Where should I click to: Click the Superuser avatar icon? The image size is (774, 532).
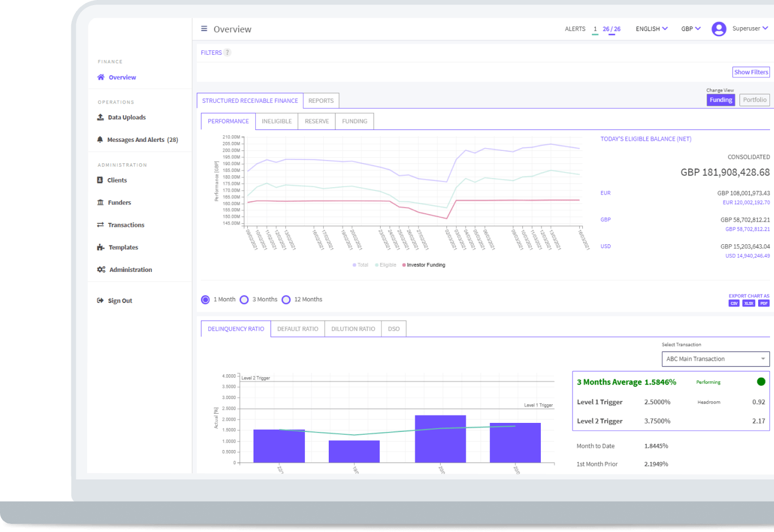pyautogui.click(x=719, y=29)
